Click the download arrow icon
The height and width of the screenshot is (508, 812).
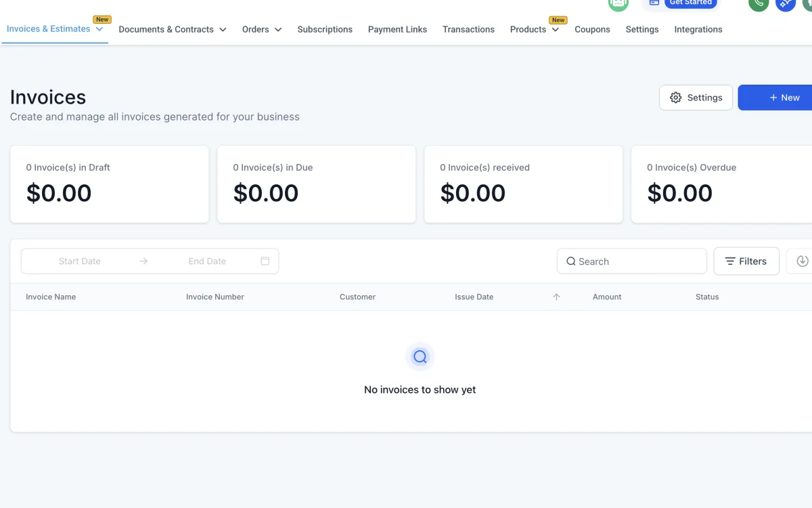(x=803, y=261)
